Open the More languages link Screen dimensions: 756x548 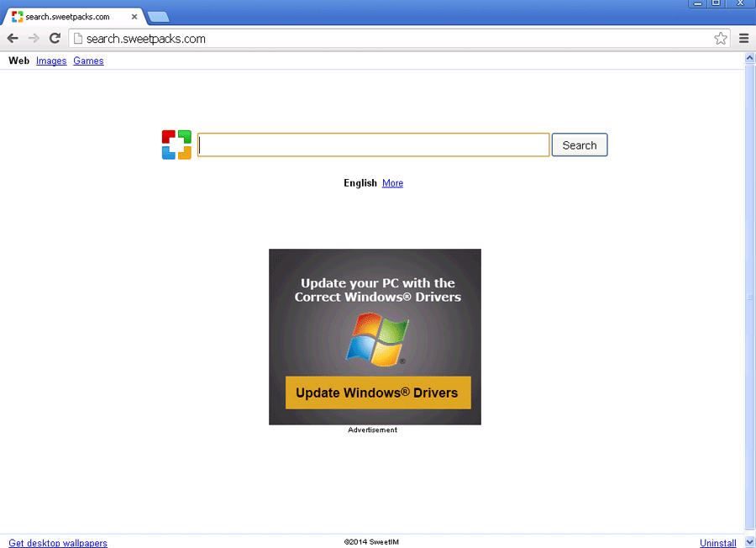(392, 183)
